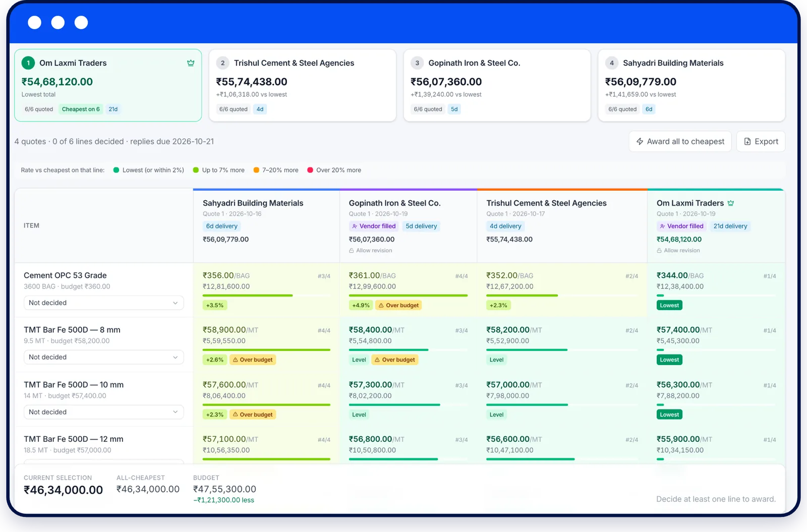Click Om Laxmi's ₹344.00/BAG cement rate cell
This screenshot has height=532, width=807.
pyautogui.click(x=716, y=290)
